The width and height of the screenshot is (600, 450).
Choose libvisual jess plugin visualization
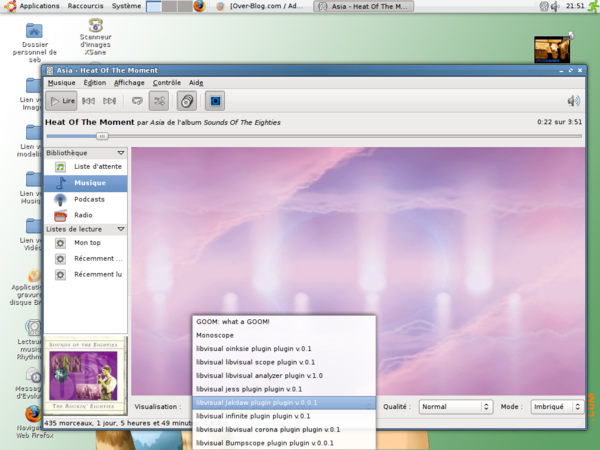[x=284, y=389]
